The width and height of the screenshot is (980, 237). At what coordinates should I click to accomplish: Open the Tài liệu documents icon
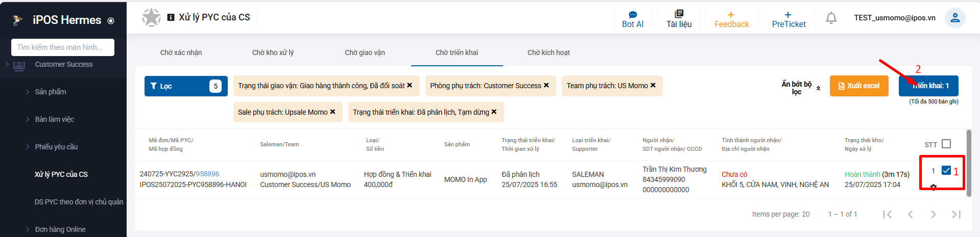[x=679, y=14]
